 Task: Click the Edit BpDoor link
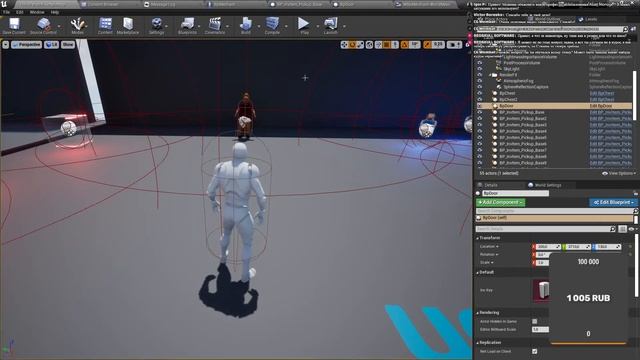point(601,106)
